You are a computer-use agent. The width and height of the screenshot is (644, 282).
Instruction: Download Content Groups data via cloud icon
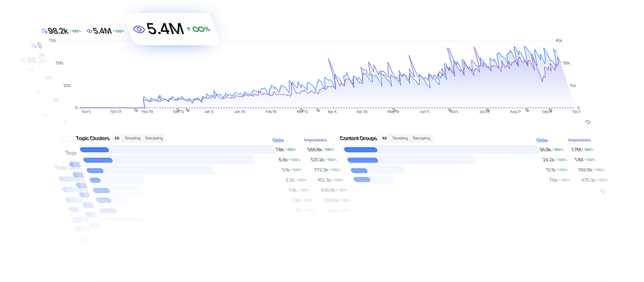pos(602,191)
